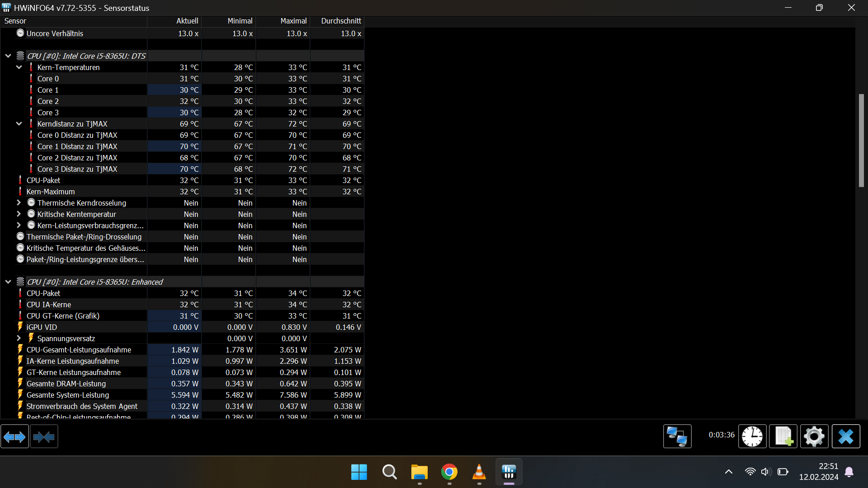Viewport: 868px width, 488px height.
Task: Select the CPU-Gesamt-Leistungsaufnahme row
Action: tap(79, 350)
